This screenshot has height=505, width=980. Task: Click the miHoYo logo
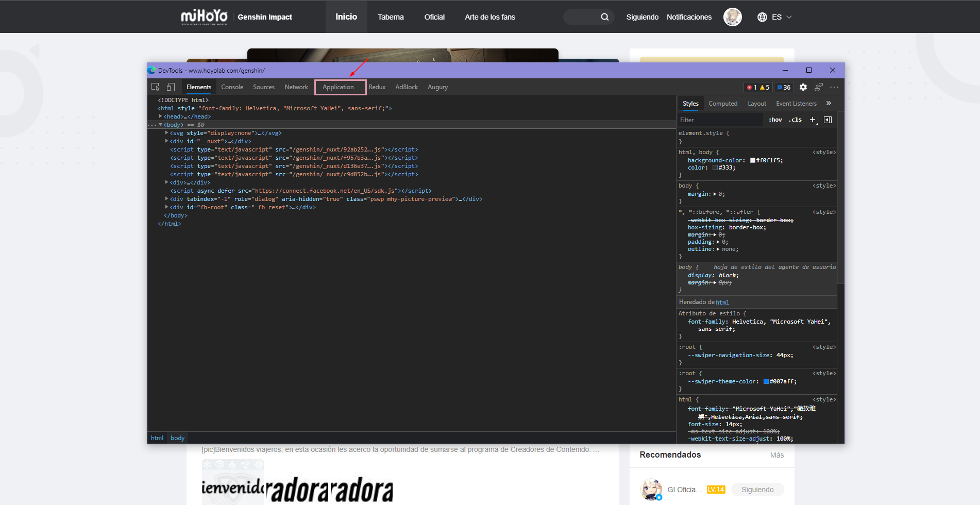click(x=204, y=17)
